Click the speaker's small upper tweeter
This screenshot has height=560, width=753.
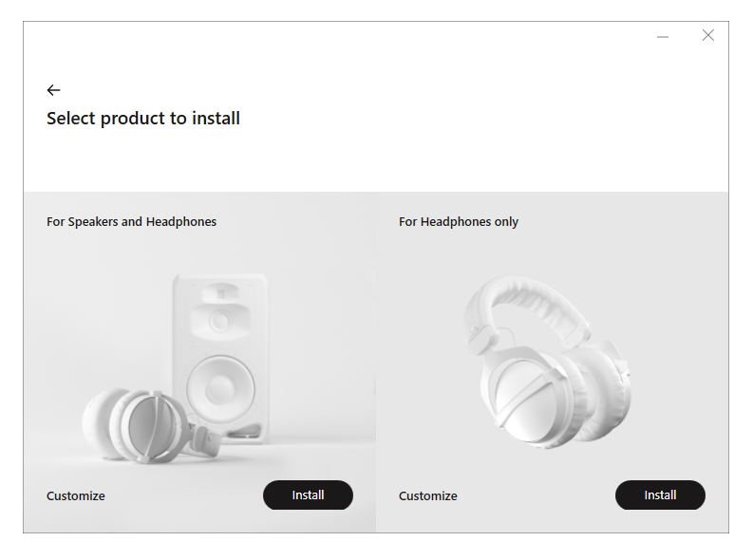click(220, 321)
